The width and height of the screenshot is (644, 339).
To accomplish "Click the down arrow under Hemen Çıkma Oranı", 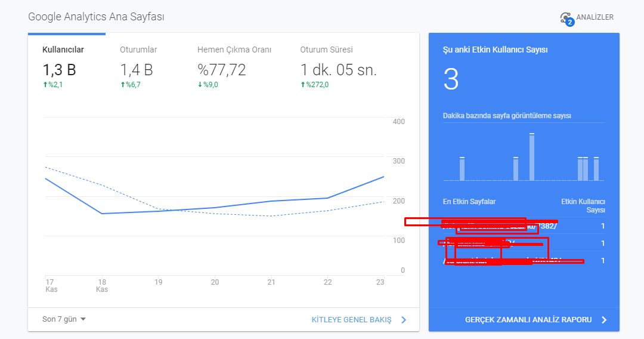I will tap(200, 85).
